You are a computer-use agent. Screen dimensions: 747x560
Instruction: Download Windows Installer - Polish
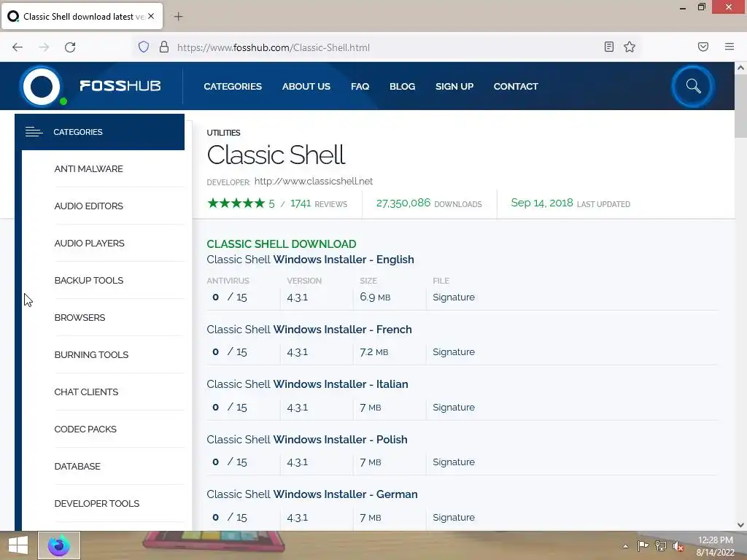pyautogui.click(x=307, y=440)
